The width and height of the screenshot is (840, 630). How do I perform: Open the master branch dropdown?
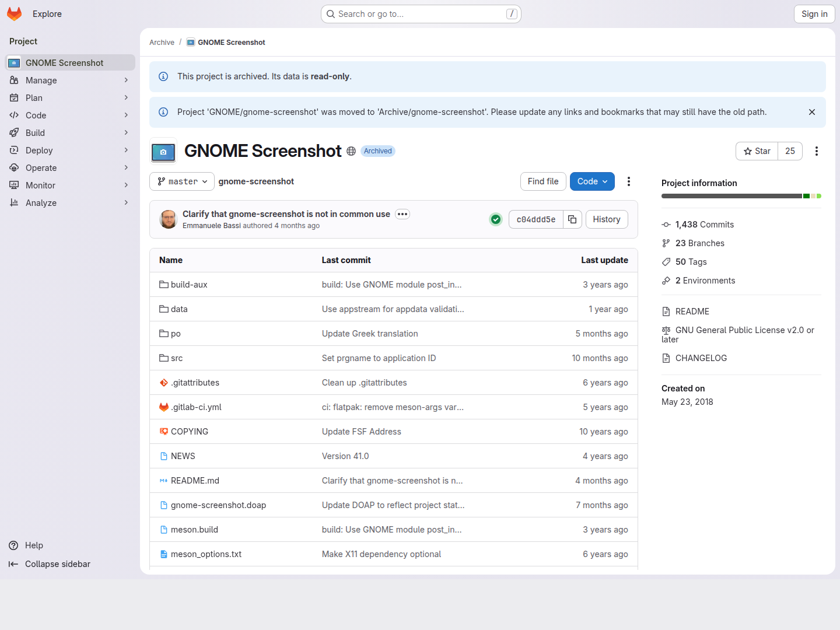click(x=182, y=181)
